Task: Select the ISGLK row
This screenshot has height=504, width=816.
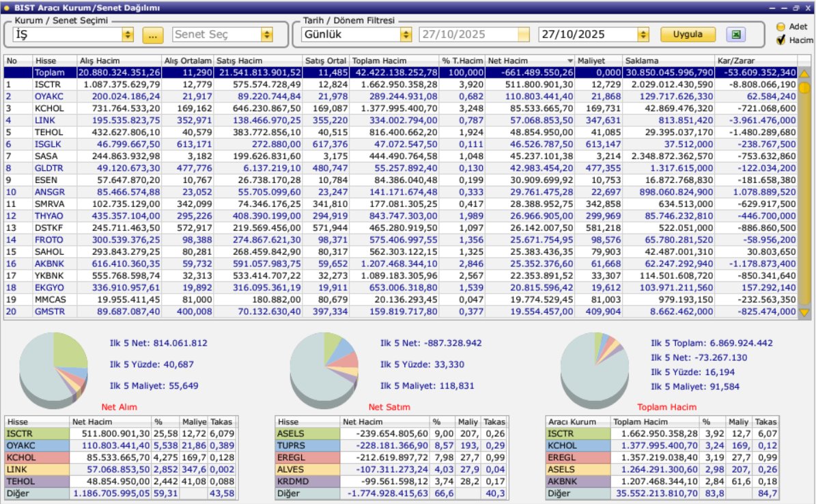Action: pos(401,144)
